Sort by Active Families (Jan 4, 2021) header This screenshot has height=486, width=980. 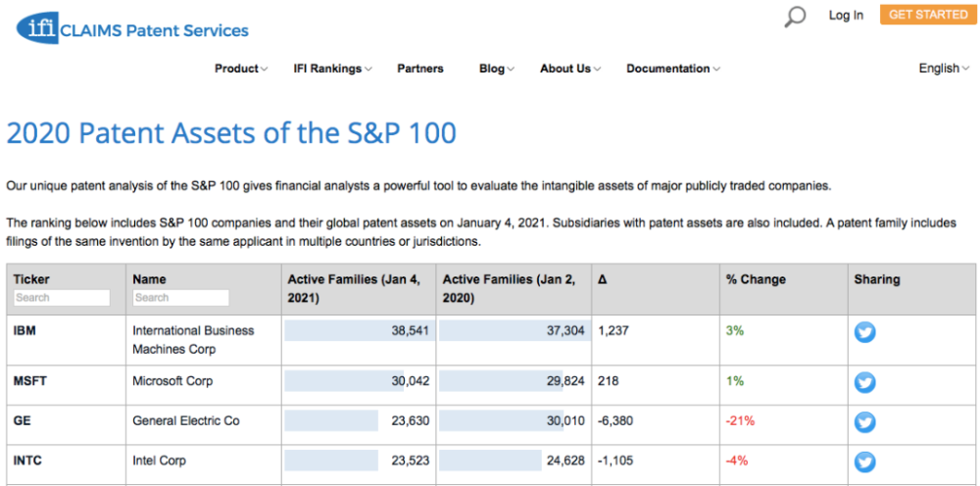[354, 289]
